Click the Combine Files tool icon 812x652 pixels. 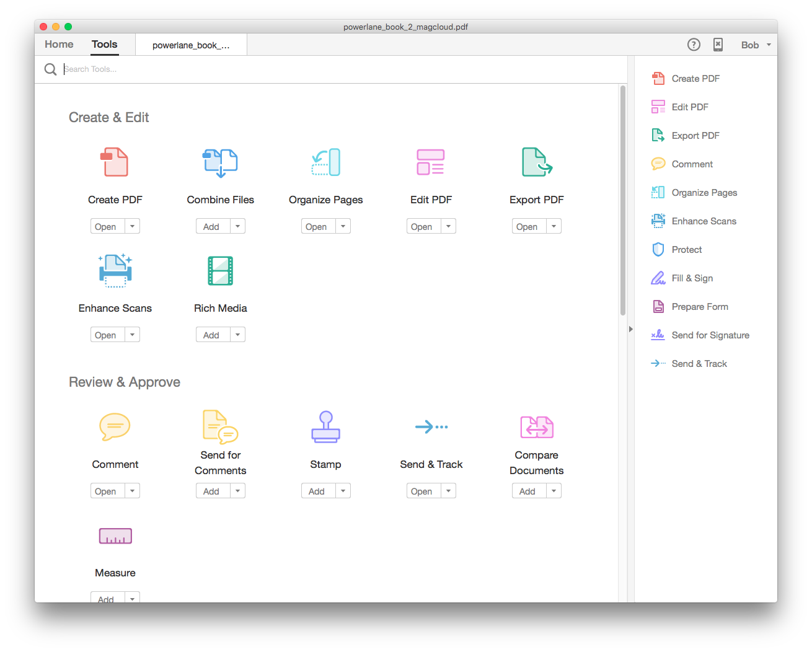point(221,162)
